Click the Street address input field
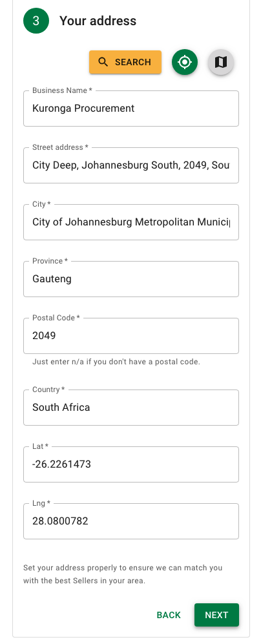This screenshot has height=644, width=261. tap(131, 165)
